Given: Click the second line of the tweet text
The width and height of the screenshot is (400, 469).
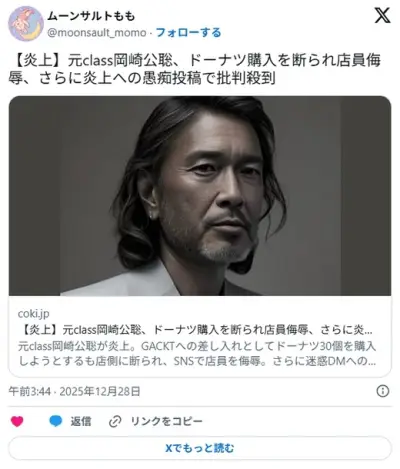Looking at the screenshot, I should click(142, 78).
